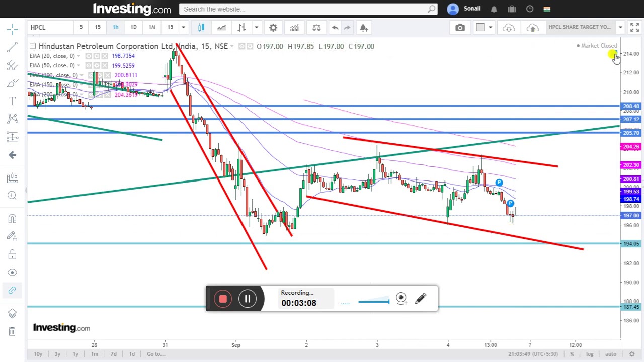Screen dimensions: 644x362
Task: Select the 5 minute interval
Action: pyautogui.click(x=81, y=27)
